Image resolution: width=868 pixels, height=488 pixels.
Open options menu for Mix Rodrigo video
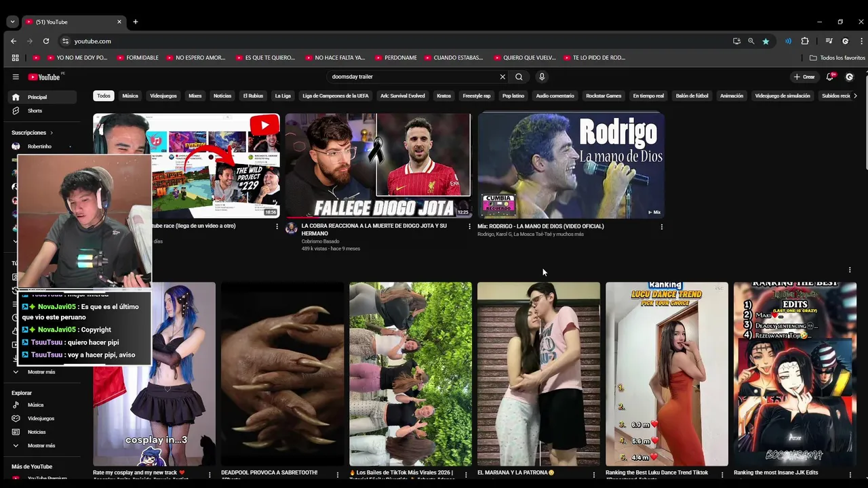662,226
